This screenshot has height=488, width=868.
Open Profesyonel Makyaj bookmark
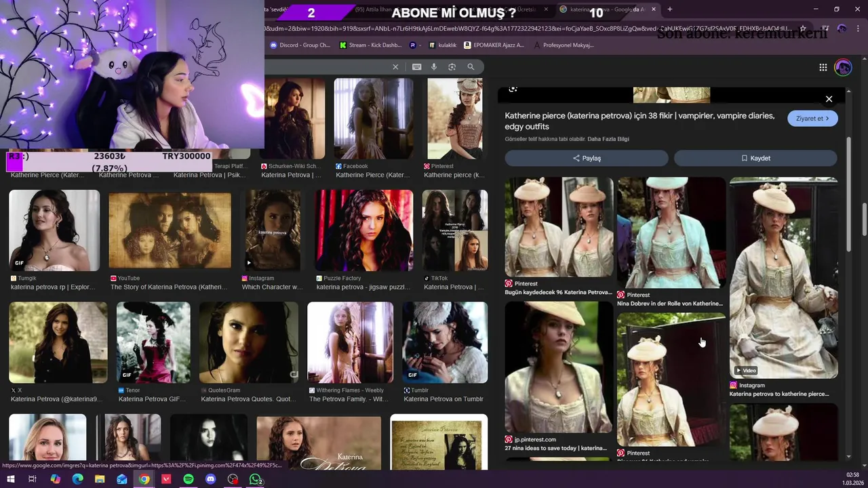coord(564,45)
